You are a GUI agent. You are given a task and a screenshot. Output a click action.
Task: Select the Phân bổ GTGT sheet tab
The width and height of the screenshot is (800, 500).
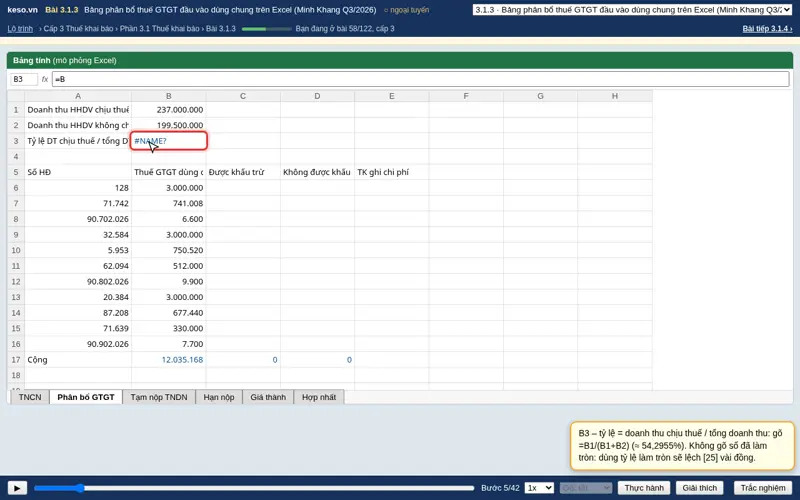point(86,397)
